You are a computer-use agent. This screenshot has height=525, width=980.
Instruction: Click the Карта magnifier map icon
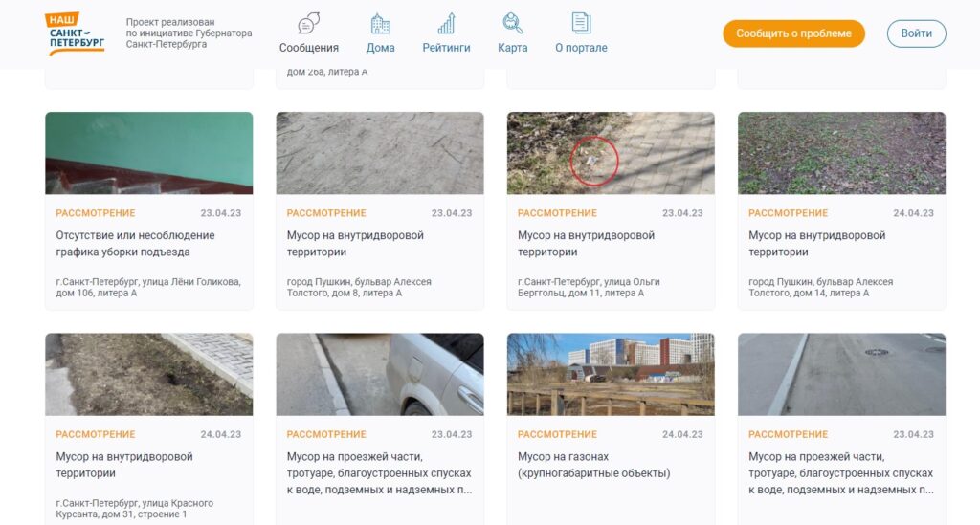click(512, 24)
